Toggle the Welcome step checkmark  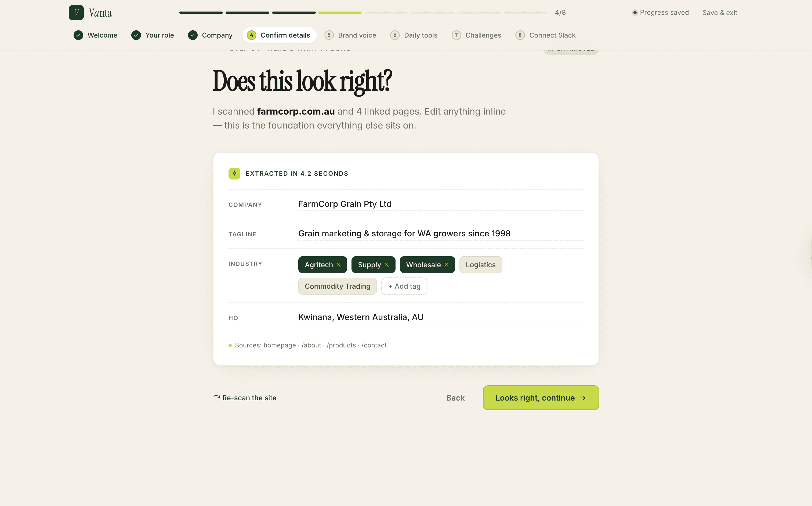[x=79, y=35]
